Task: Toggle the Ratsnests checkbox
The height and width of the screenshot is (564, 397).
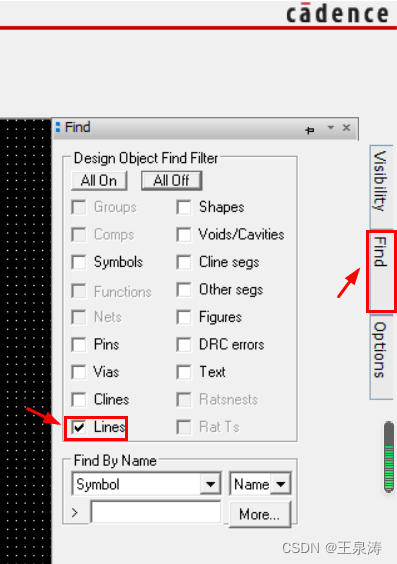Action: point(184,400)
